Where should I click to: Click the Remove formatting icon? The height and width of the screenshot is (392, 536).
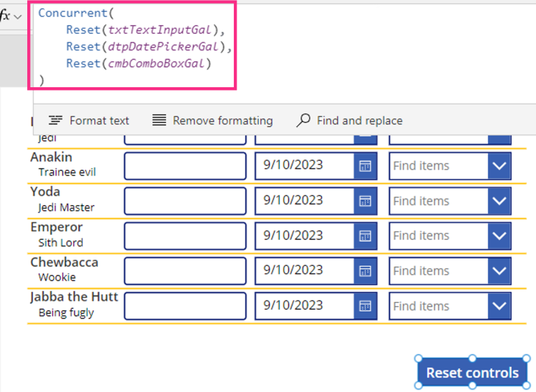(x=159, y=121)
